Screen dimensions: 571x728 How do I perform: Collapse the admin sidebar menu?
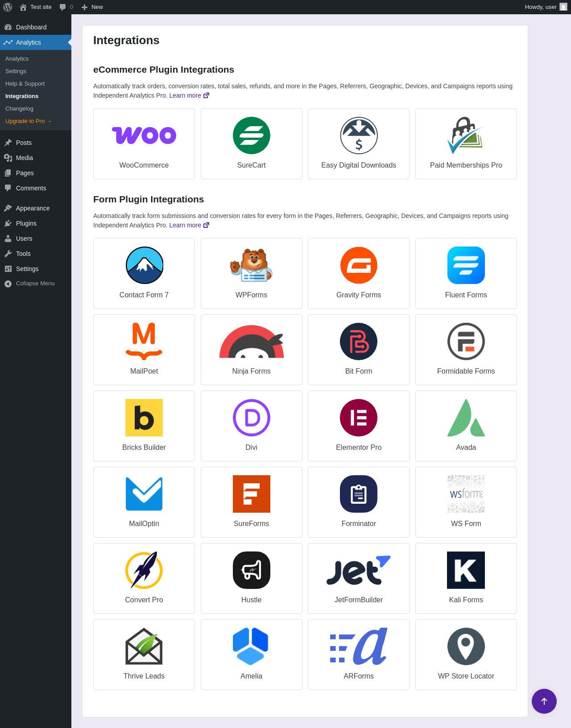(36, 284)
